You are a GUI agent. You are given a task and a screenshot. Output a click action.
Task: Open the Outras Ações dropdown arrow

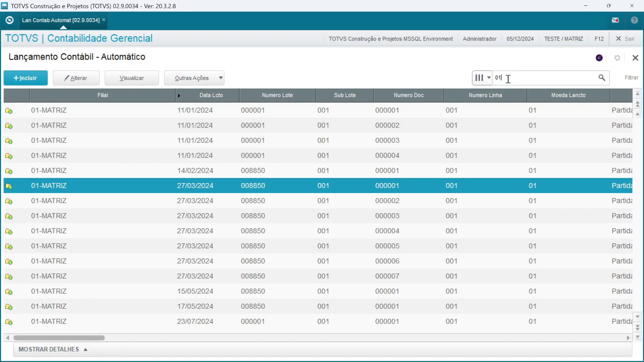[220, 78]
